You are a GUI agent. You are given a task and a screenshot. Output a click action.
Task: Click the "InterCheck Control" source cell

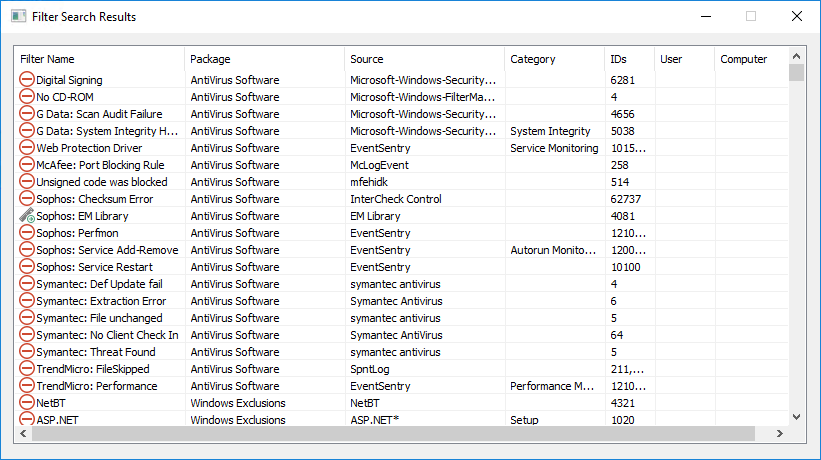coord(395,199)
